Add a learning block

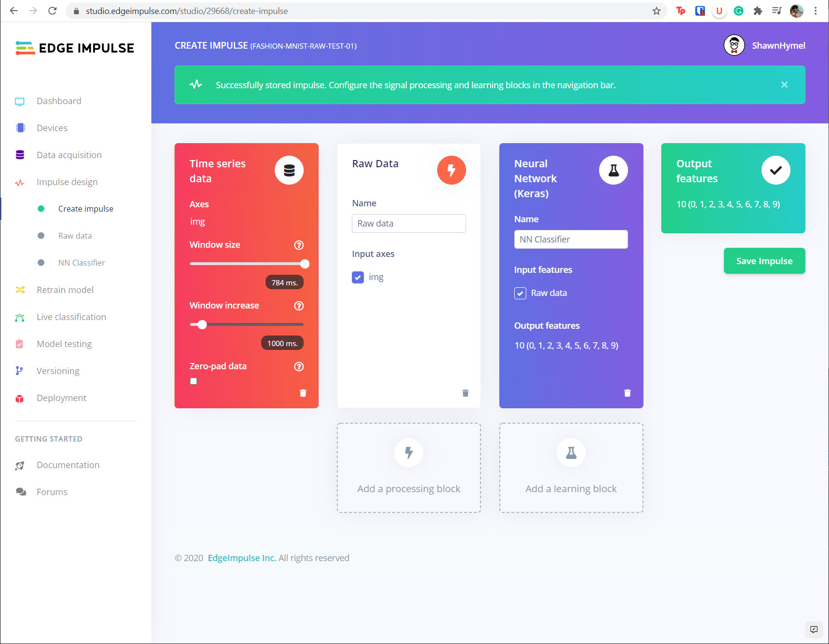(x=571, y=468)
